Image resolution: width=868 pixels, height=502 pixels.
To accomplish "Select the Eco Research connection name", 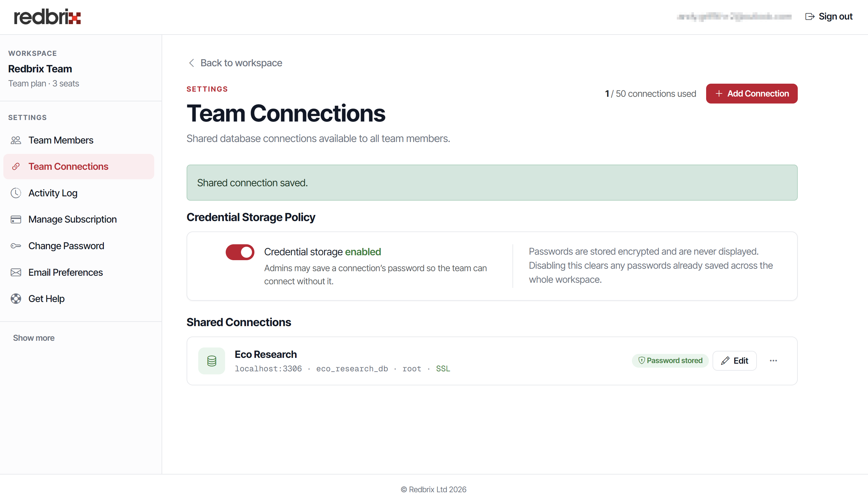I will coord(266,354).
